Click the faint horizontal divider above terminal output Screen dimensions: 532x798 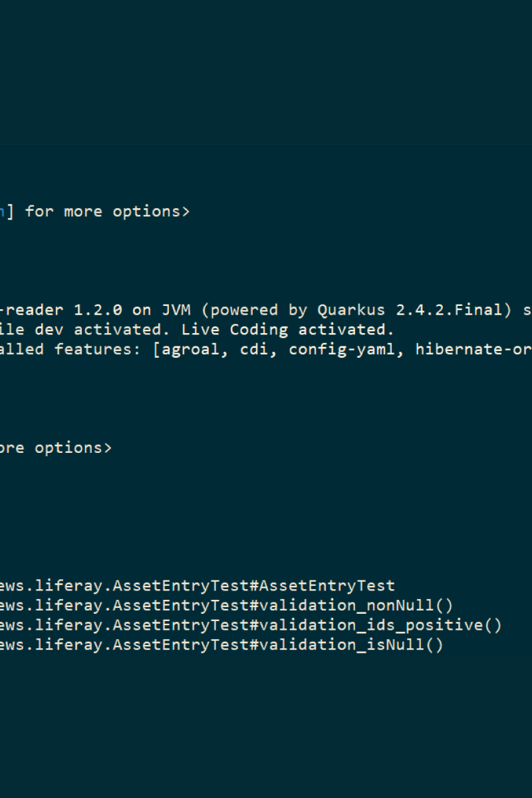[x=266, y=144]
